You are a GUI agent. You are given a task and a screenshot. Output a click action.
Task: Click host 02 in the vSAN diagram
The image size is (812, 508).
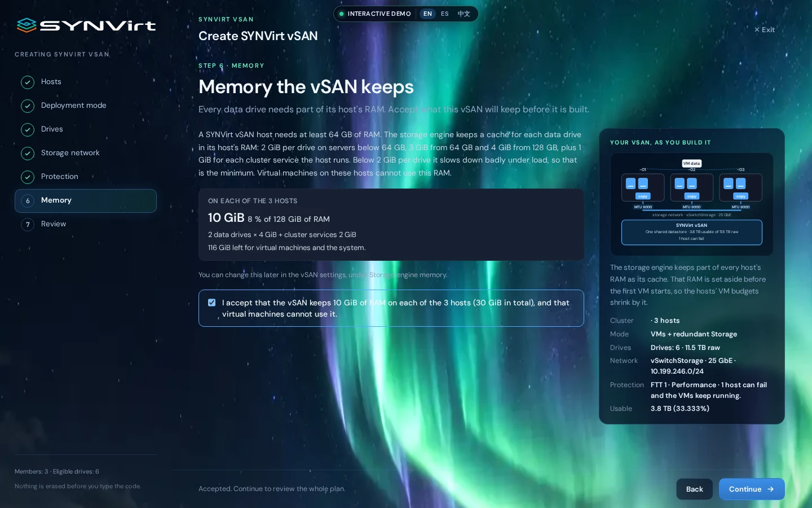pyautogui.click(x=692, y=187)
